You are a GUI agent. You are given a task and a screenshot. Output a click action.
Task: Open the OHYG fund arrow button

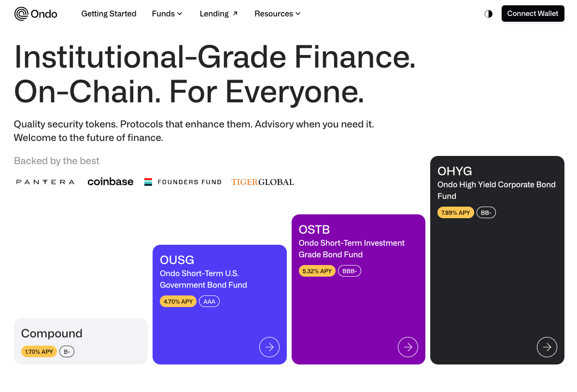[x=547, y=347]
